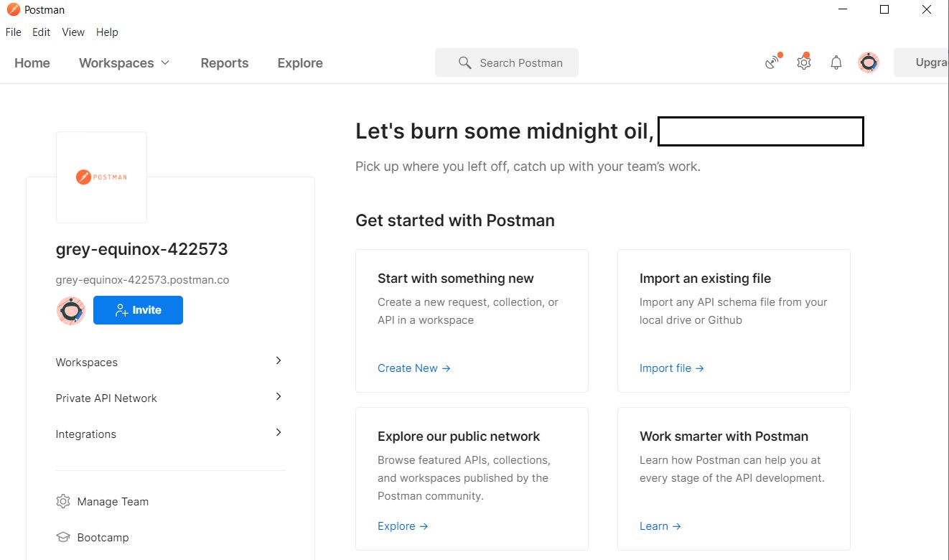Select the Import an existing file card title
Viewport: 949px width, 560px height.
coord(706,279)
